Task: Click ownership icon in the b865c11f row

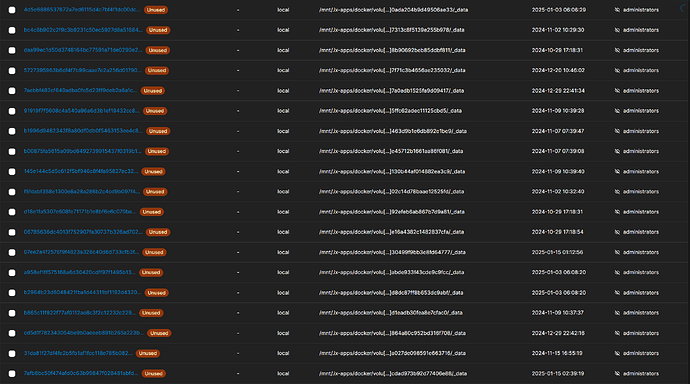Action: [617, 313]
